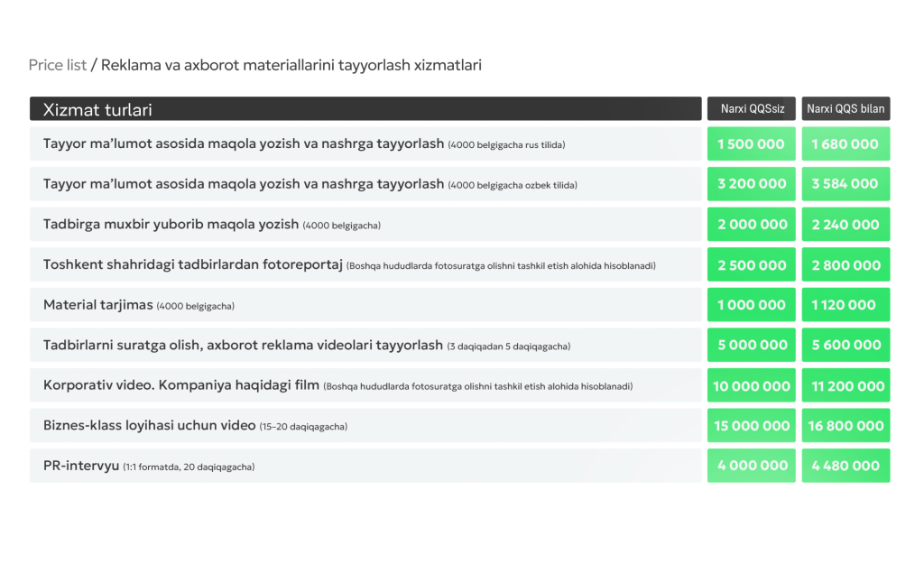Select the 2 800 000 price cell

(x=845, y=265)
